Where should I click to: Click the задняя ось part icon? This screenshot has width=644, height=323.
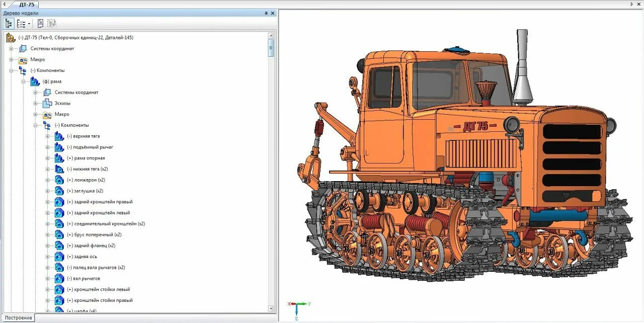point(59,257)
